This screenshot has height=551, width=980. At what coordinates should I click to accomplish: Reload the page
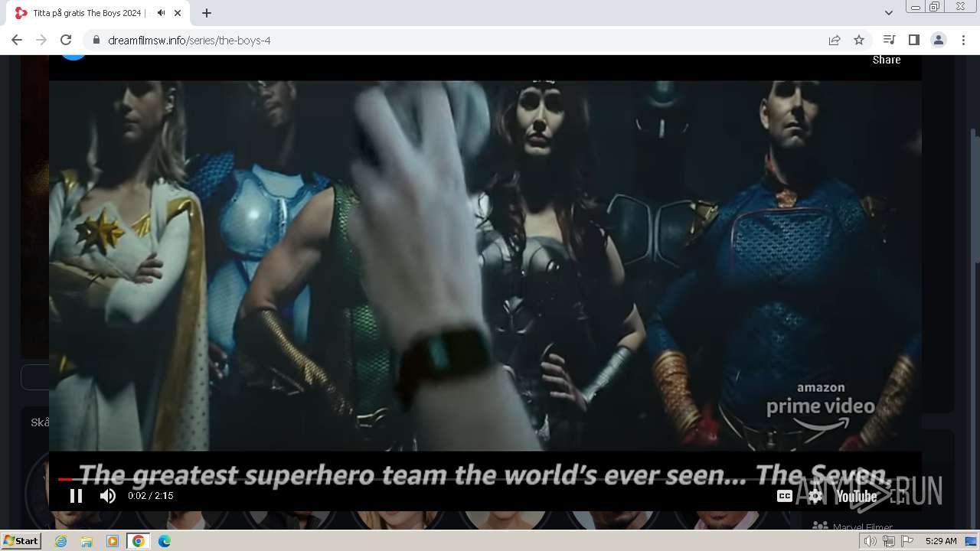66,40
